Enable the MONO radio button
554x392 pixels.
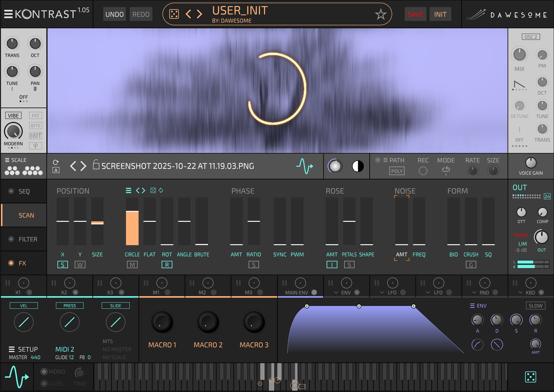44,372
